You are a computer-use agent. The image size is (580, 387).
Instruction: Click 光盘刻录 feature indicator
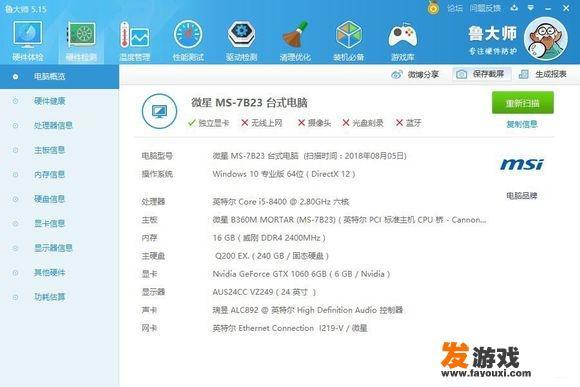(x=363, y=123)
